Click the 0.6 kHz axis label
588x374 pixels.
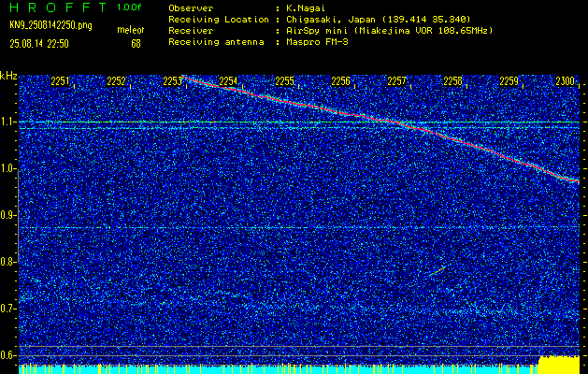coord(7,355)
